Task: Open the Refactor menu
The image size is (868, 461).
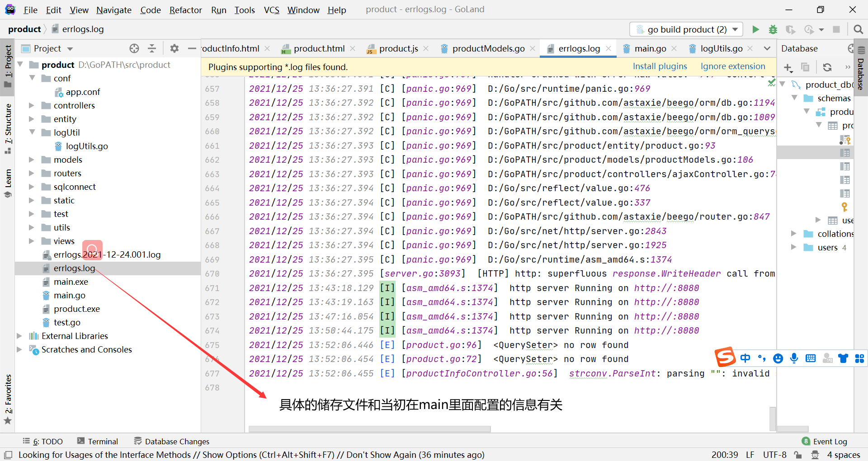Action: click(185, 9)
